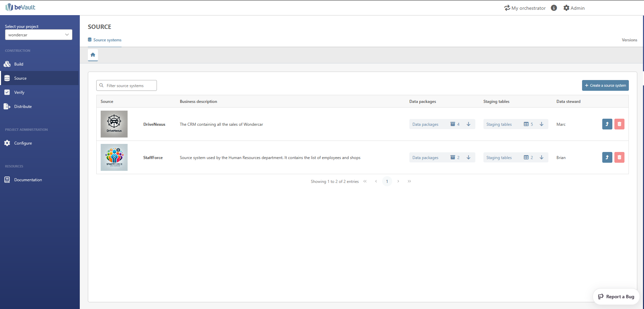Expand StaffForce Staging tables list

(x=541, y=157)
